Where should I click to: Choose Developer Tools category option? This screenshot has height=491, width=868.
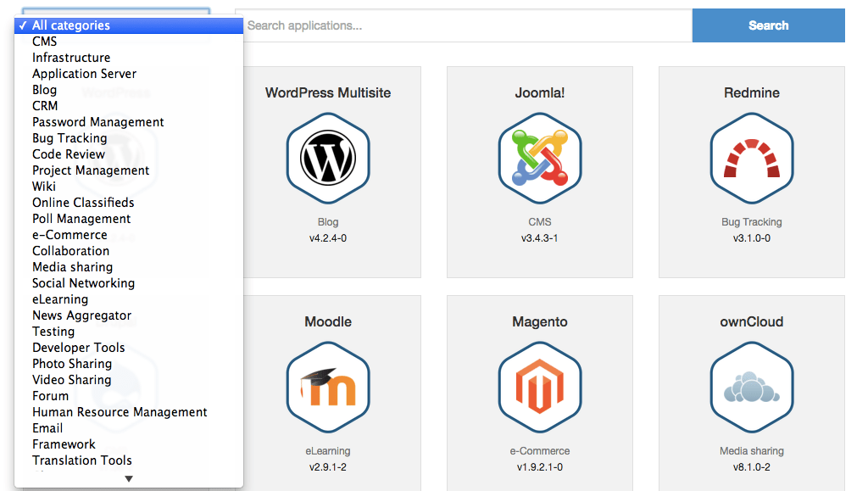pyautogui.click(x=79, y=348)
